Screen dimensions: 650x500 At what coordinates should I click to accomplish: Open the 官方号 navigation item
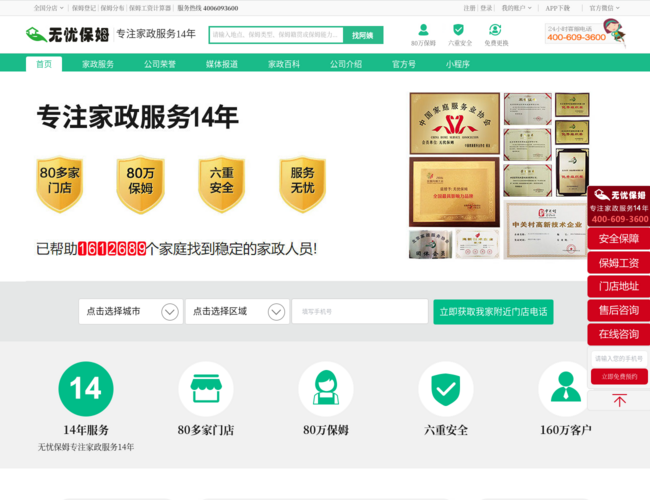[x=404, y=64]
